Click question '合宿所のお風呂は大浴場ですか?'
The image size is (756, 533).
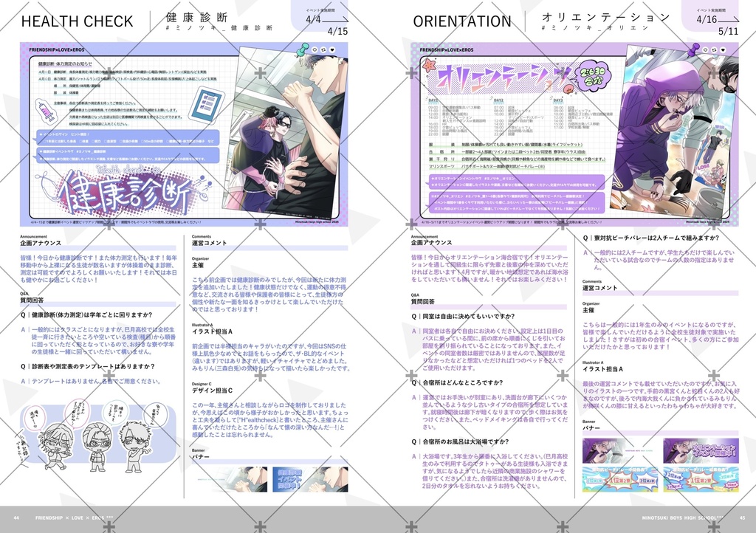tap(461, 441)
